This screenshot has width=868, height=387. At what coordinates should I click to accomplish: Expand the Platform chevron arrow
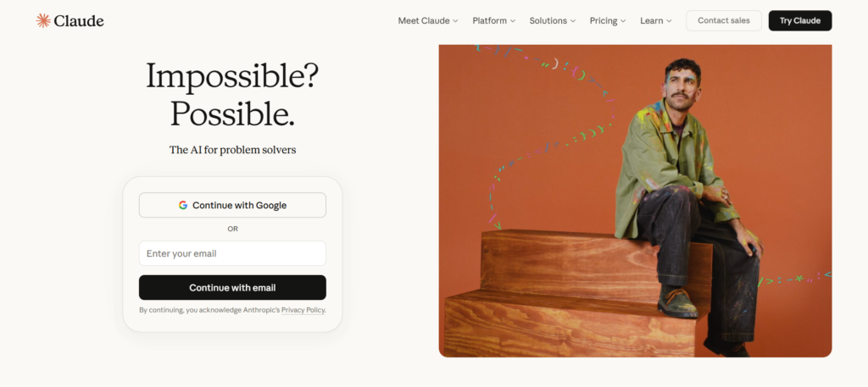(x=513, y=21)
